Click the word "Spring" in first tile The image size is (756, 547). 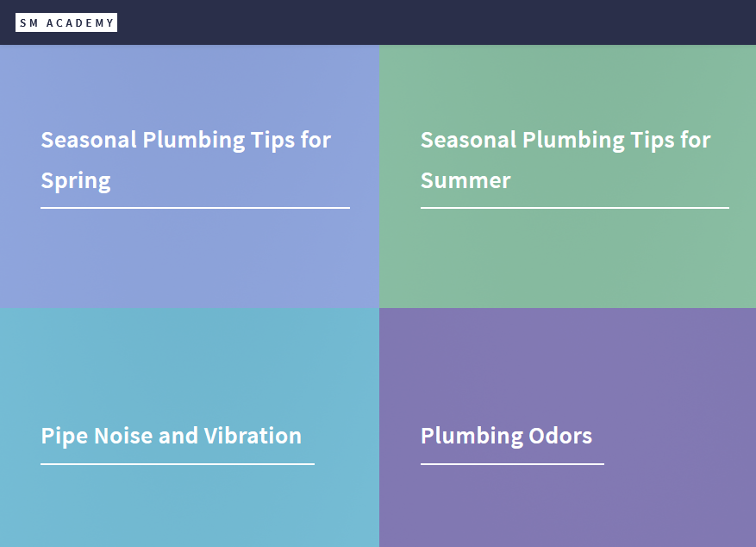click(76, 181)
